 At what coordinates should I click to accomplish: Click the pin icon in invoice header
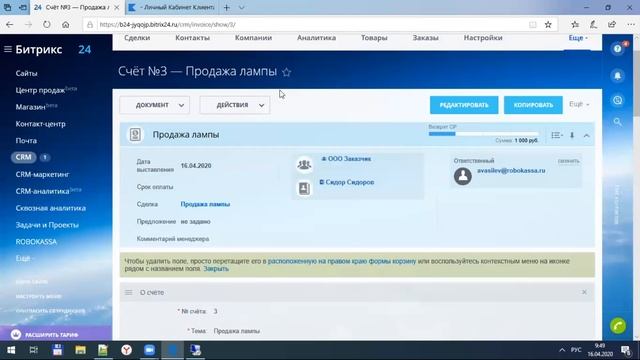[572, 135]
